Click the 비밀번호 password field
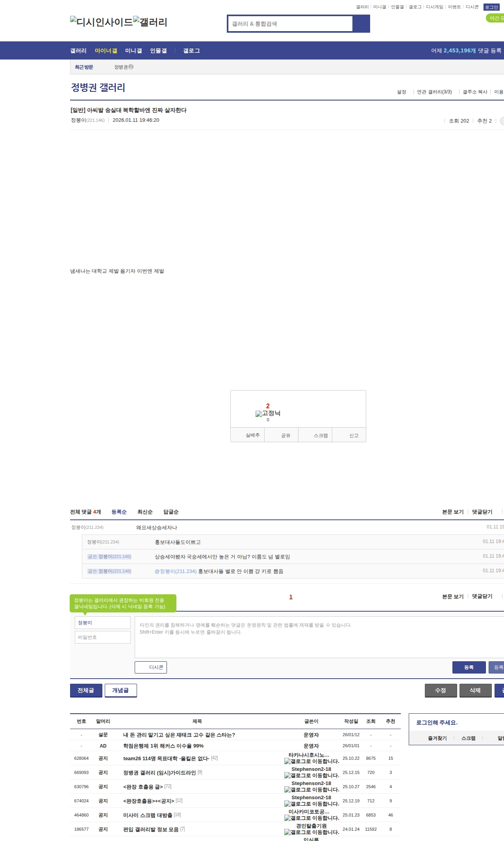This screenshot has height=841, width=504. point(102,637)
